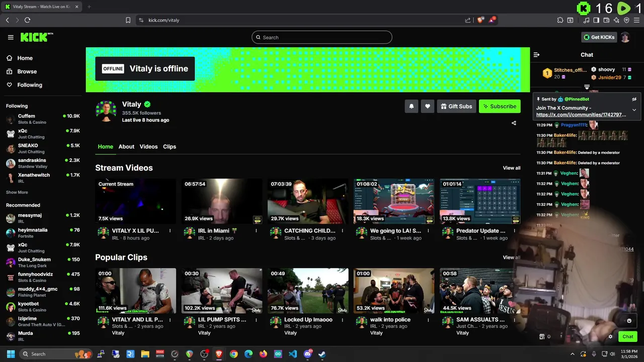Select the Home tab on channel page
Image resolution: width=644 pixels, height=362 pixels.
105,146
